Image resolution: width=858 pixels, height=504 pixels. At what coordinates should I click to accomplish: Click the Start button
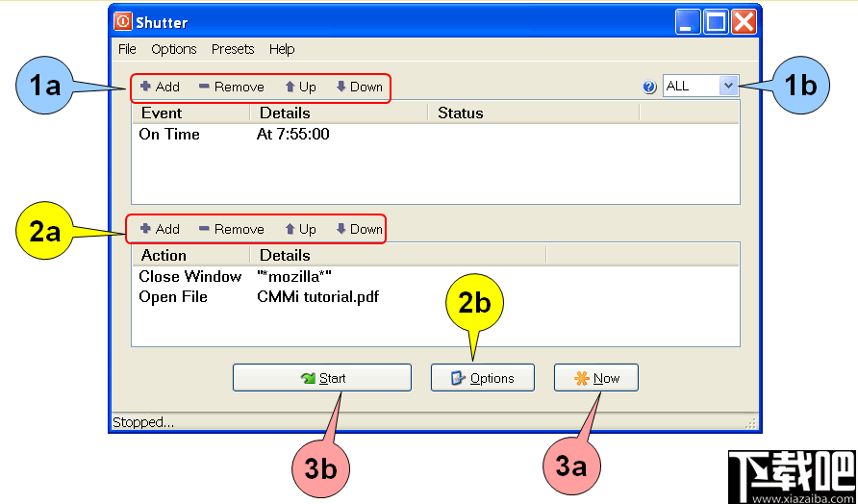pyautogui.click(x=321, y=378)
